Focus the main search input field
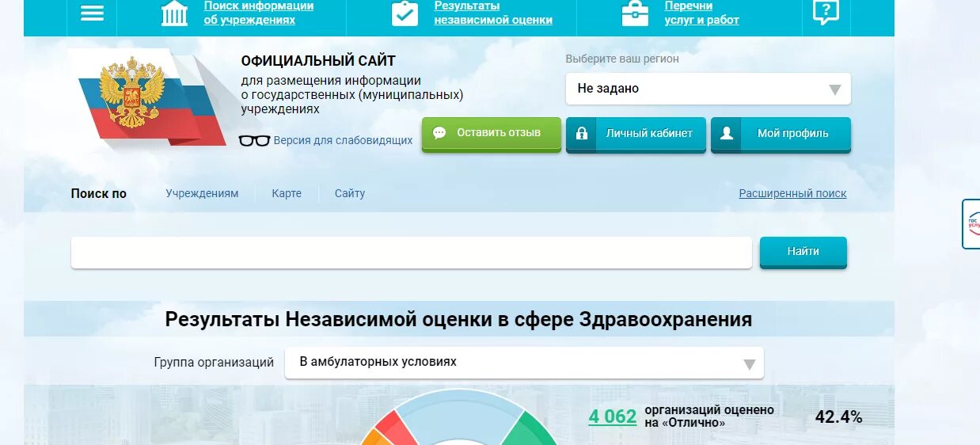 click(412, 253)
